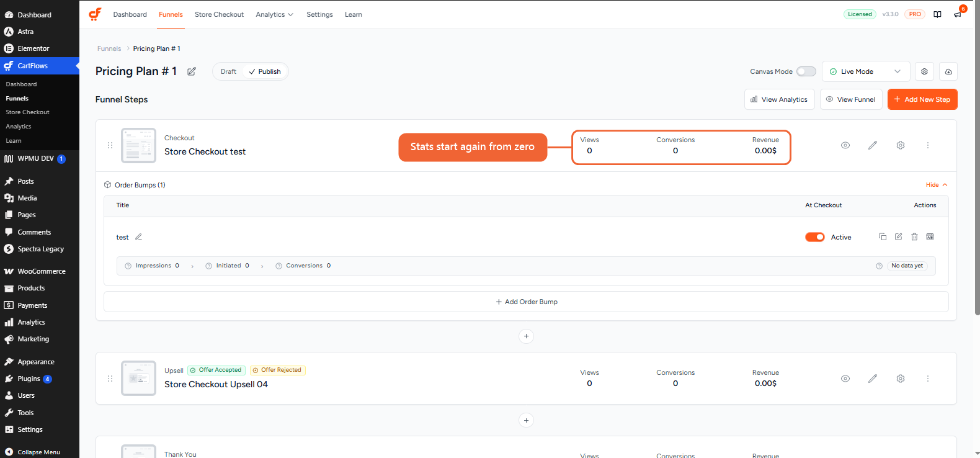Delete the 'test' order bump with the trash icon
Image resolution: width=980 pixels, height=458 pixels.
[914, 236]
